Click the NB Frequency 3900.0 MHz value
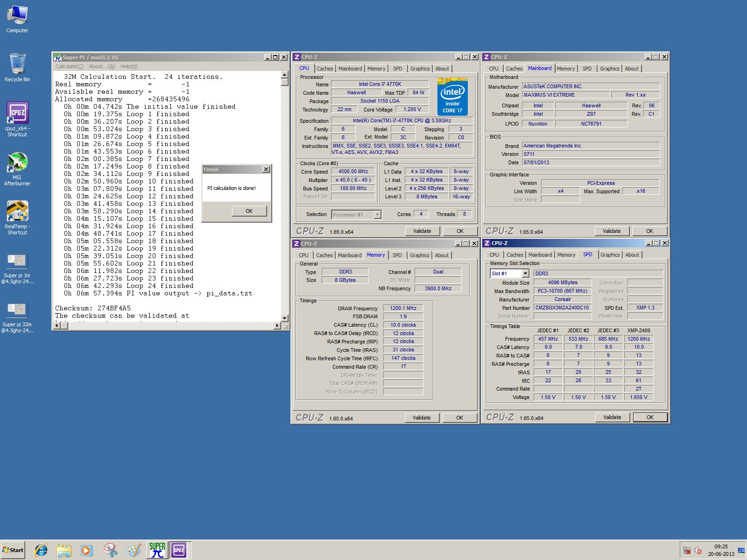This screenshot has width=747, height=560. click(x=438, y=288)
